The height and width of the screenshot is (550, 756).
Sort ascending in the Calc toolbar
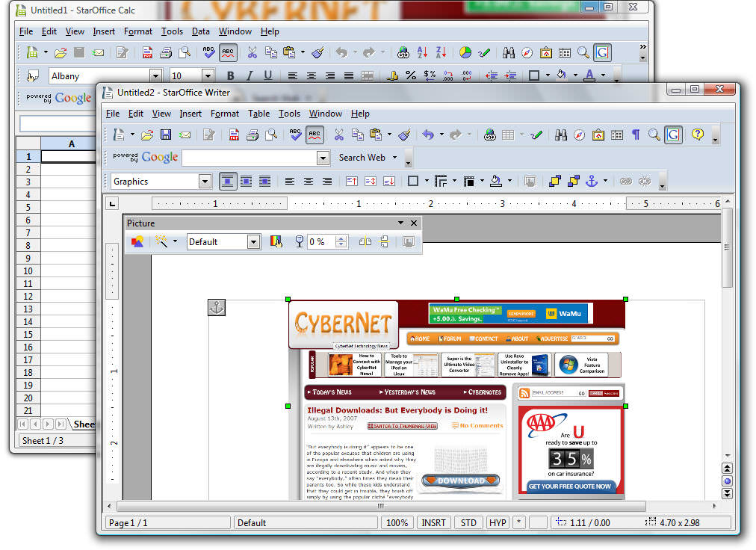422,52
